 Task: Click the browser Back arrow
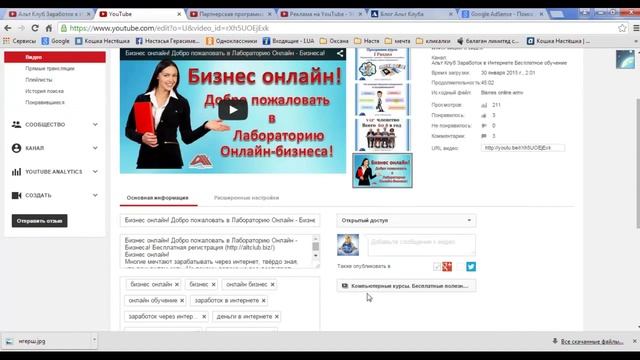click(7, 28)
